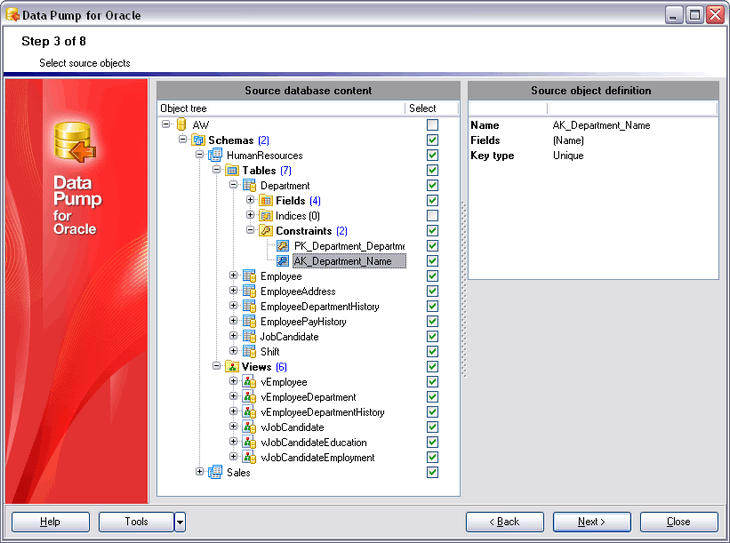The width and height of the screenshot is (730, 543).
Task: Open the Tools dropdown arrow
Action: click(x=180, y=522)
